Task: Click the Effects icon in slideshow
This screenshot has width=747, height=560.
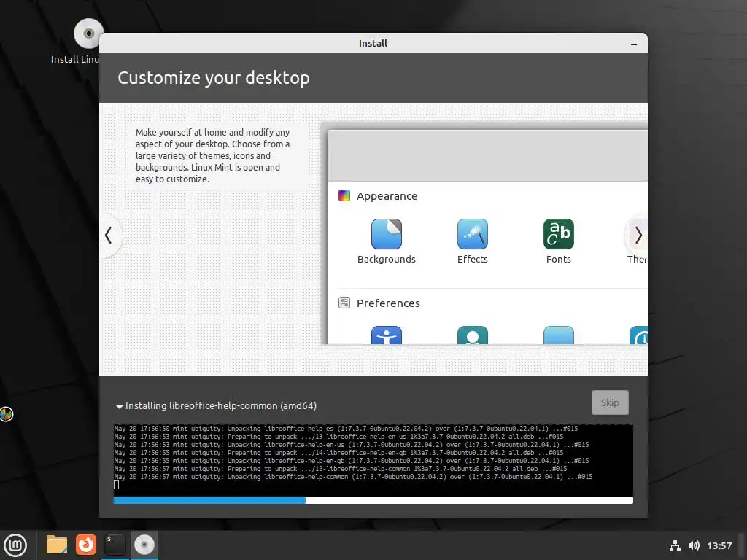Action: coord(473,234)
